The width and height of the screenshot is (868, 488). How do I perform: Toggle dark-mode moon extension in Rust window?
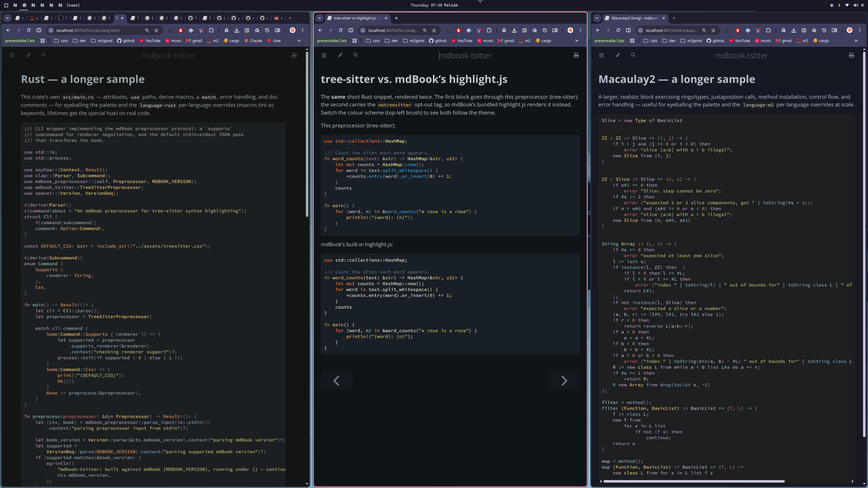pos(170,30)
